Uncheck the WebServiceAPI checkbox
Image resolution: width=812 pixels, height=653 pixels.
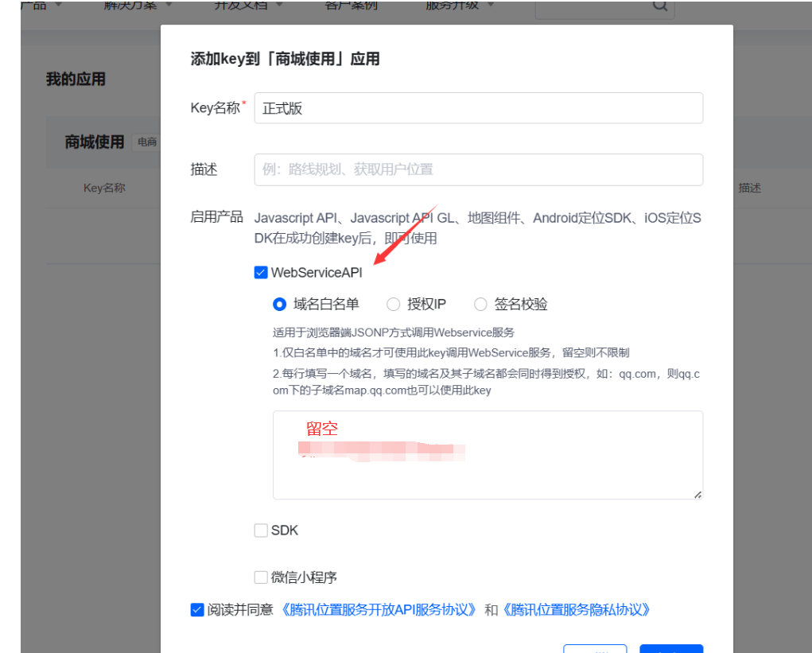(x=261, y=273)
